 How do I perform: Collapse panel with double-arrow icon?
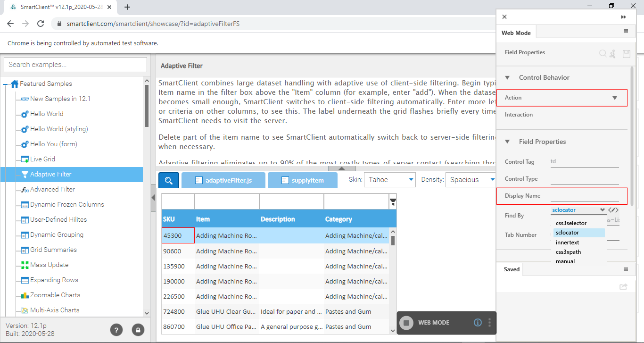[x=623, y=17]
